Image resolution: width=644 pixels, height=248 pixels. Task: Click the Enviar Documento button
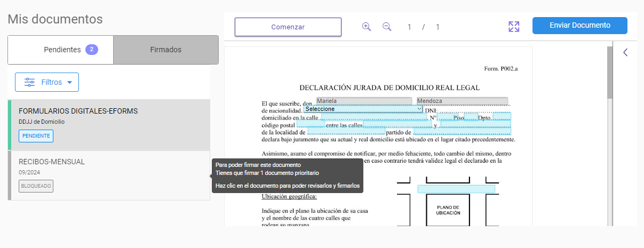tap(580, 26)
